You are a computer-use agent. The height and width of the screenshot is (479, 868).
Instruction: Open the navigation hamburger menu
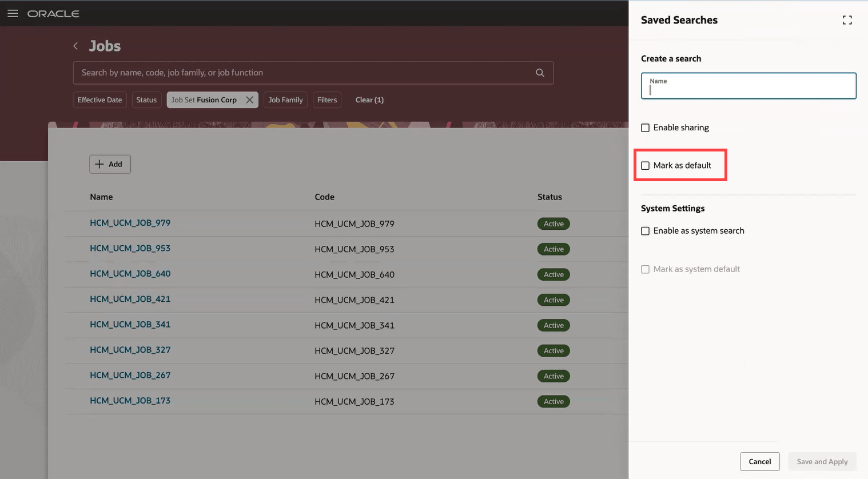[13, 13]
